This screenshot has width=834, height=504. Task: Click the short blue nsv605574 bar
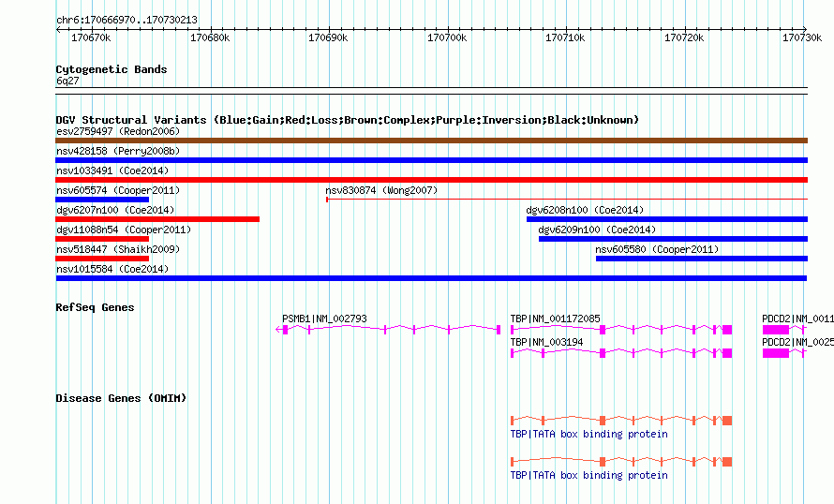pos(102,200)
